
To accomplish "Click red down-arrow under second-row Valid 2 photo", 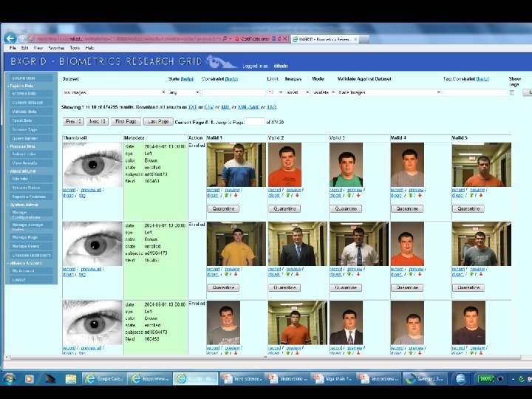I will pyautogui.click(x=297, y=274).
